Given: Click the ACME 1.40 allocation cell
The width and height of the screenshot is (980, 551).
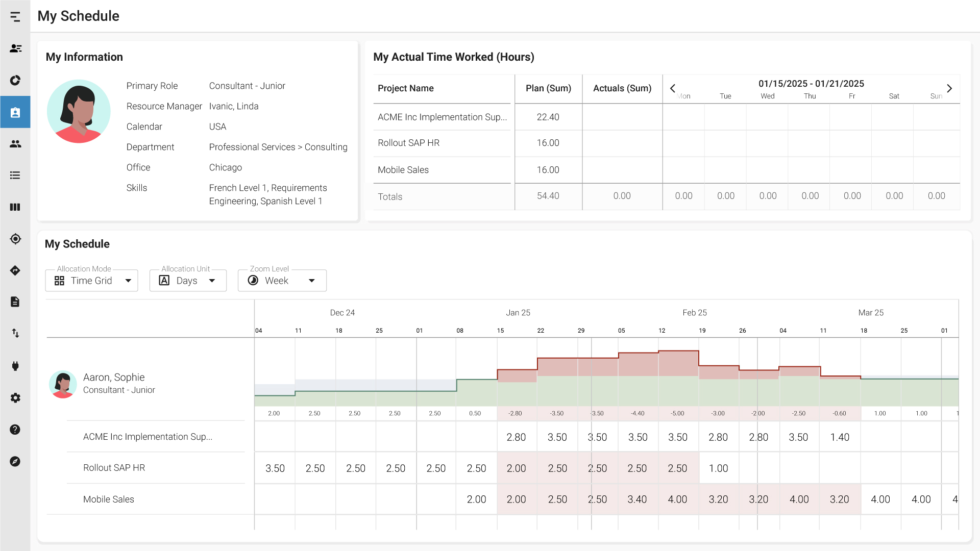Looking at the screenshot, I should [840, 437].
